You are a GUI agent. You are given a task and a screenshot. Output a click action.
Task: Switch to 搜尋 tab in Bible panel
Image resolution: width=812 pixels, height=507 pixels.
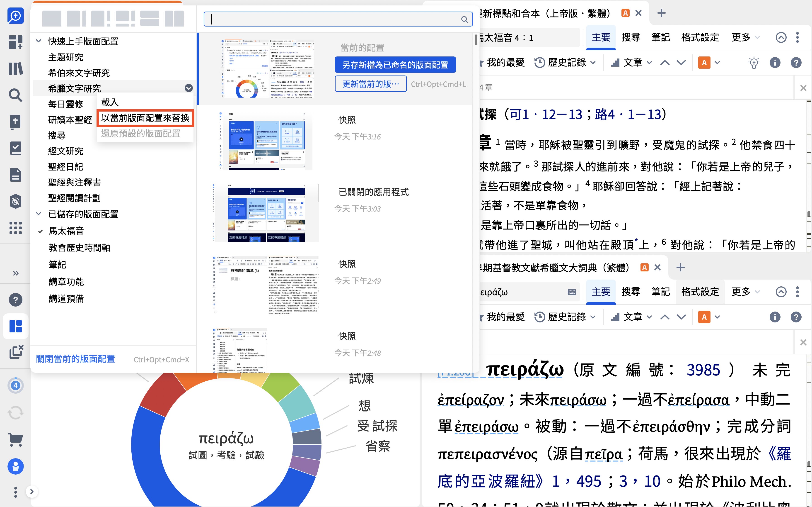(x=631, y=37)
